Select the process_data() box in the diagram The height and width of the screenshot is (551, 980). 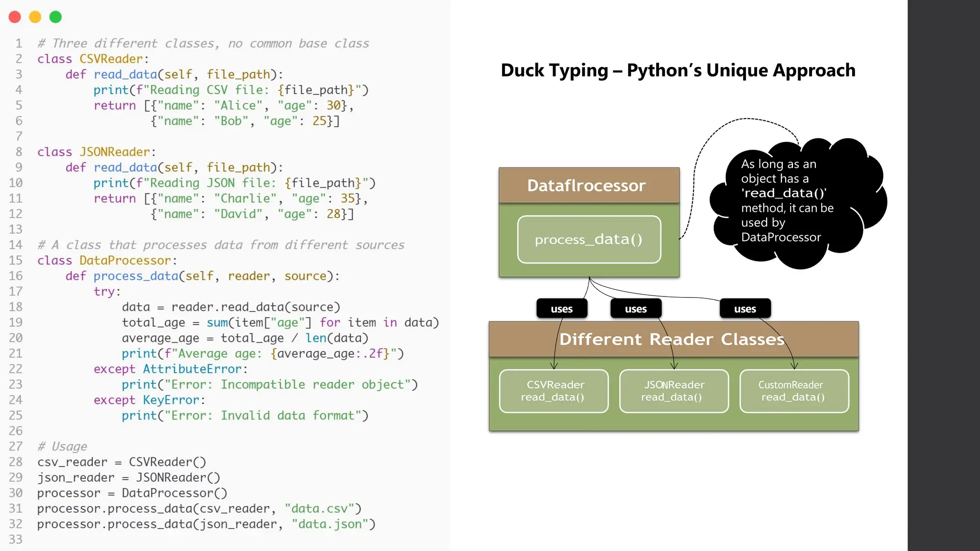589,239
